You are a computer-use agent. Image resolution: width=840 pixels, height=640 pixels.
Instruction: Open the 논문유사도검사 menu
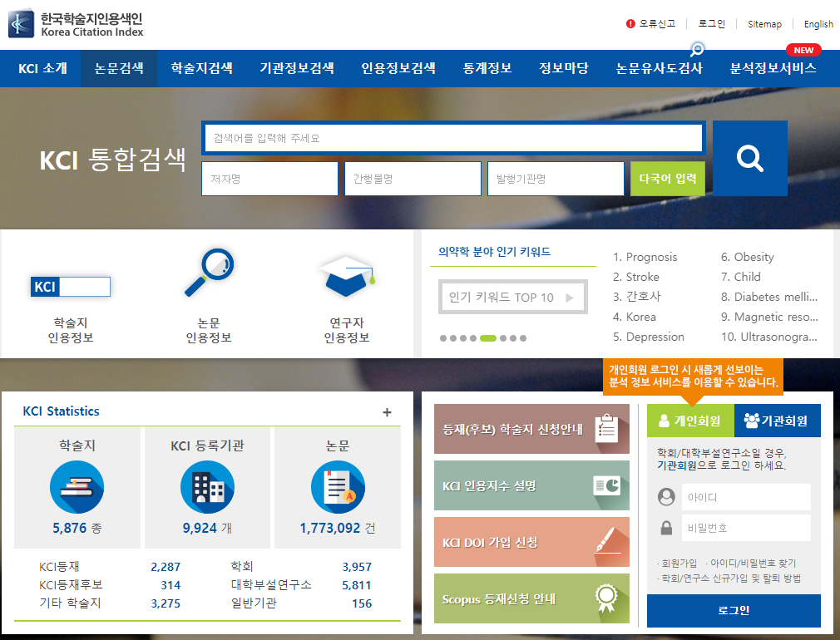pyautogui.click(x=659, y=68)
